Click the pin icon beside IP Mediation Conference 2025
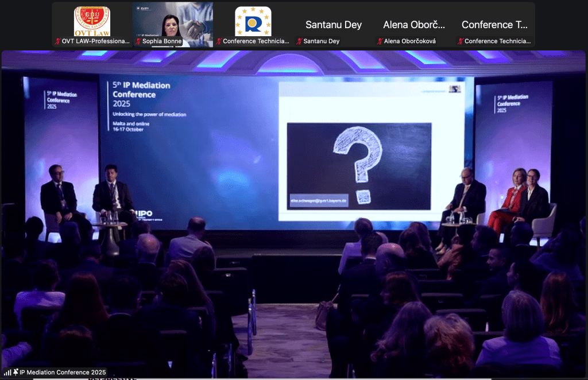This screenshot has width=588, height=380. pyautogui.click(x=16, y=373)
